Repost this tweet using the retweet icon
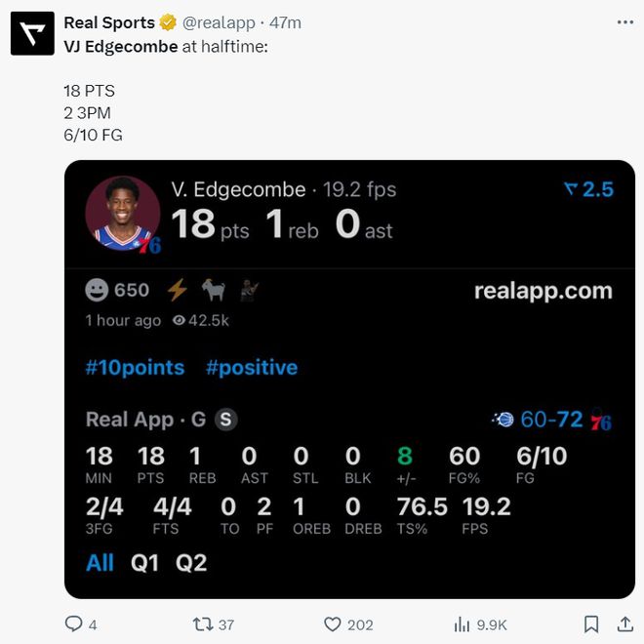 point(202,624)
